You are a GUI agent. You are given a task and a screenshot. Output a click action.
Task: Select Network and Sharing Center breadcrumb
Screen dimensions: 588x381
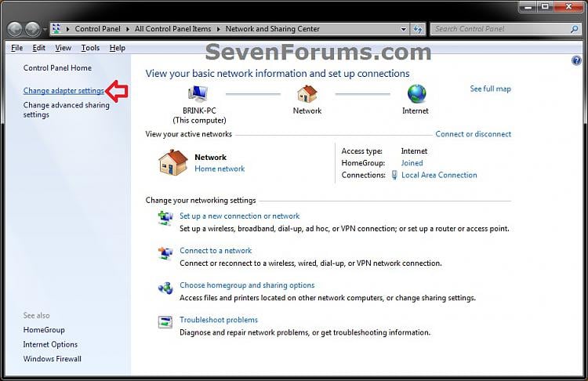point(272,29)
